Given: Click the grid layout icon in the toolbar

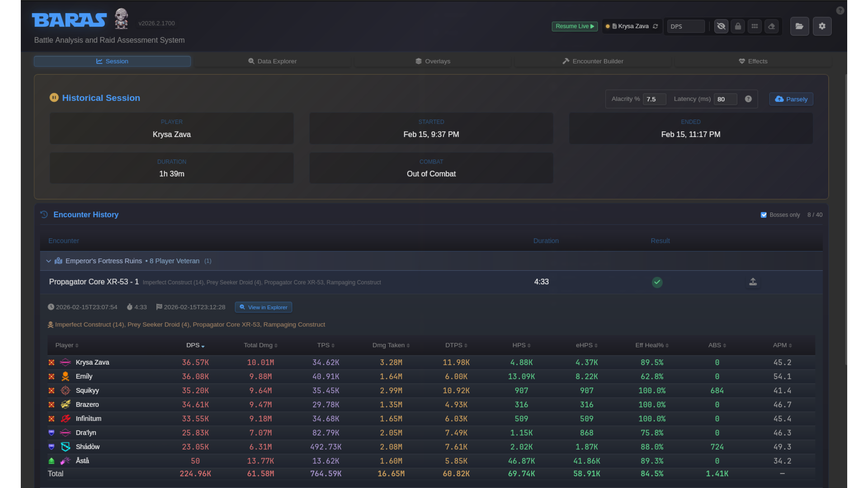Looking at the screenshot, I should point(755,26).
